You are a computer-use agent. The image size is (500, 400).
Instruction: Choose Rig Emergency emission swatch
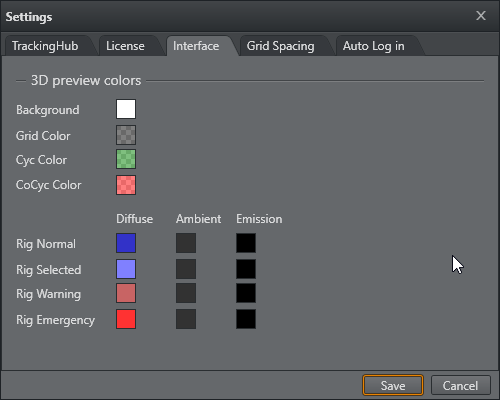[x=246, y=319]
